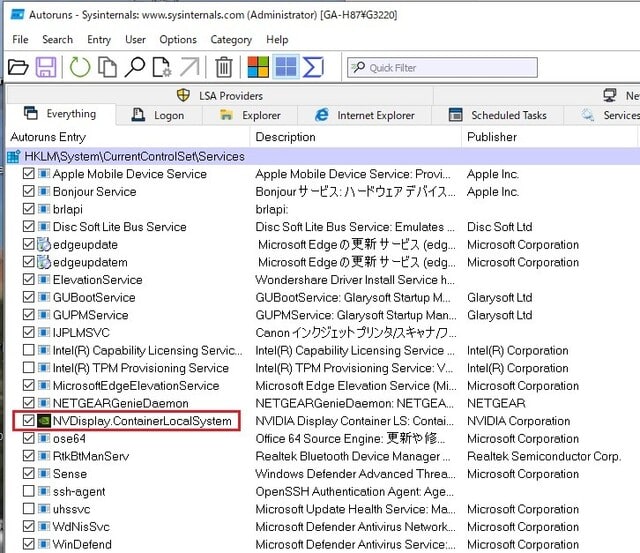Toggle the Windows entries colored logo icon

pyautogui.click(x=258, y=67)
